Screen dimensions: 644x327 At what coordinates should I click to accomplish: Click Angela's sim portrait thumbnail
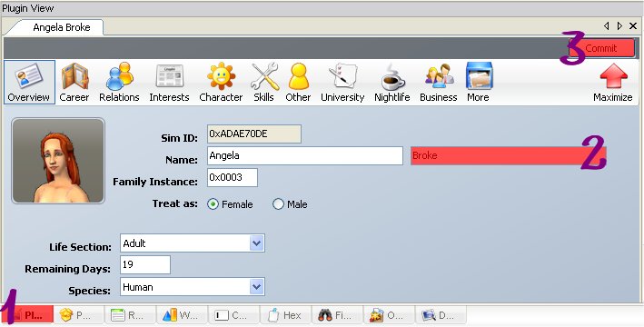[x=58, y=161]
